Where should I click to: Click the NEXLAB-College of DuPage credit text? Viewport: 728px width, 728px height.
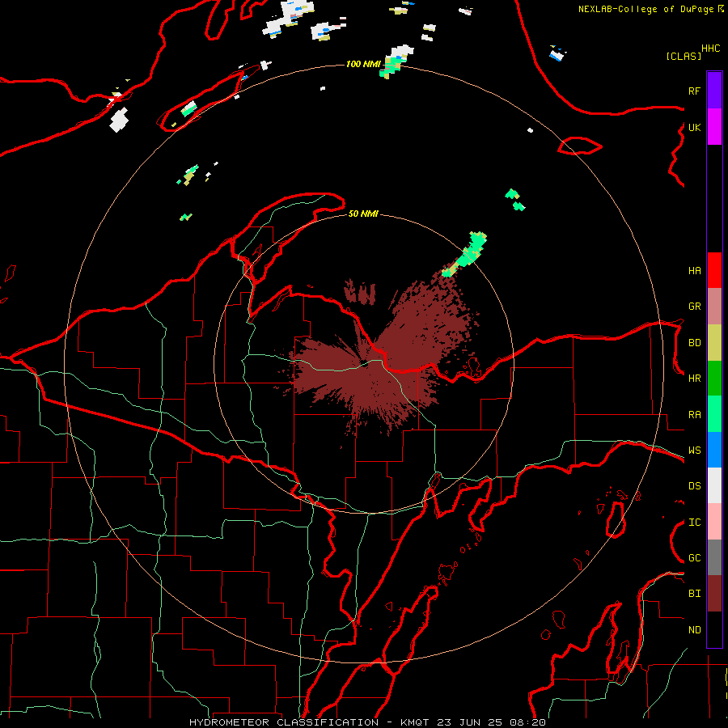click(x=645, y=9)
